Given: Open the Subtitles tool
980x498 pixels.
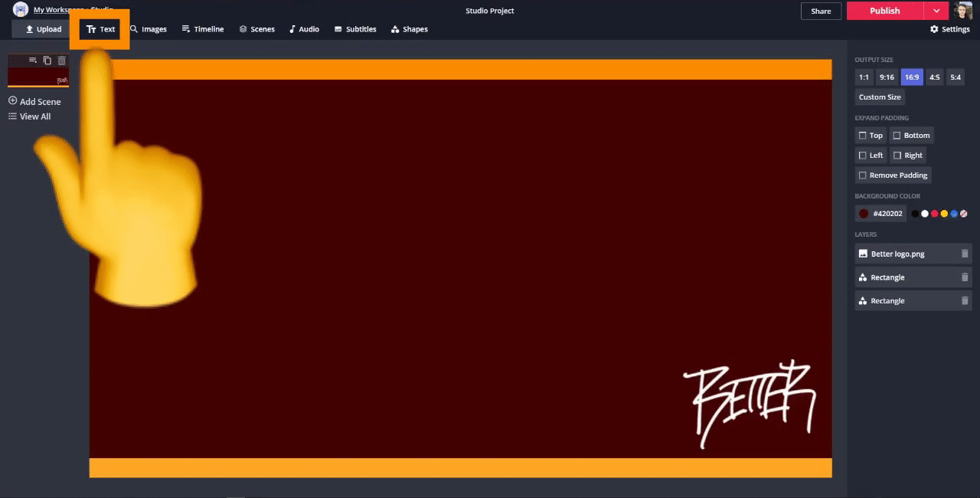Looking at the screenshot, I should 355,29.
